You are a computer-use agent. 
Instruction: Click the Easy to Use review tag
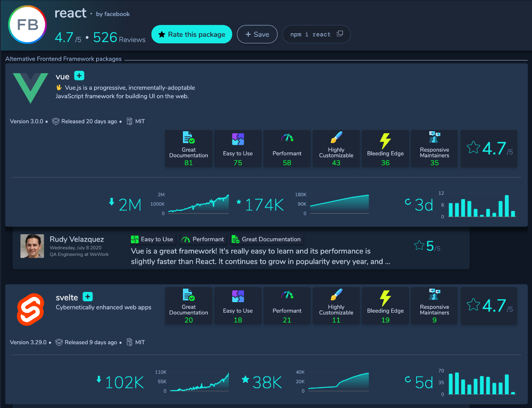[x=152, y=239]
